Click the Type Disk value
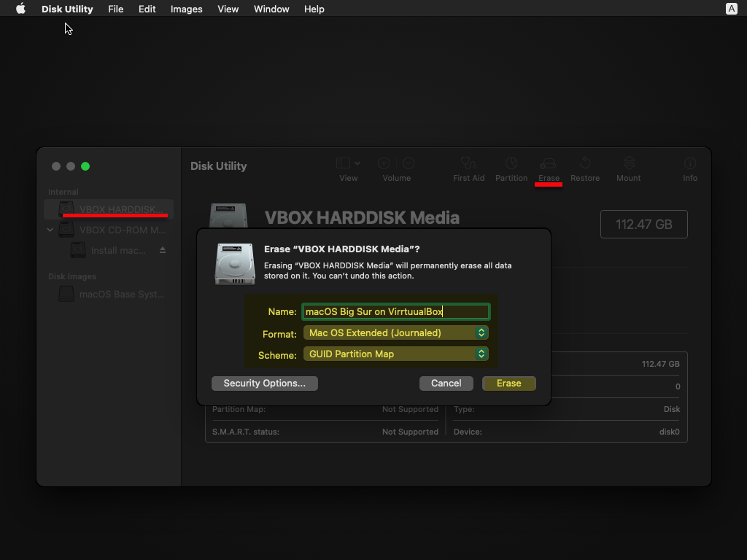 pos(672,409)
